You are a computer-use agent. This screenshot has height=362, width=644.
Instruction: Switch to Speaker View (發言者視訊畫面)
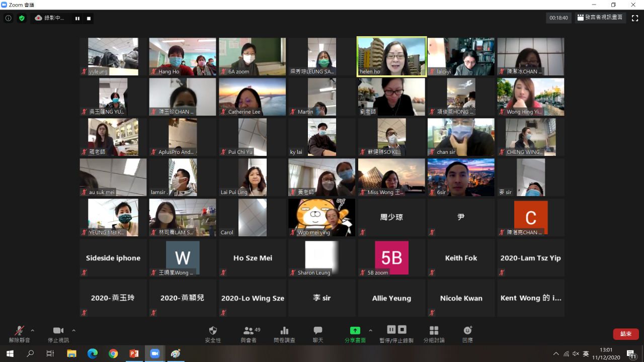coord(600,18)
